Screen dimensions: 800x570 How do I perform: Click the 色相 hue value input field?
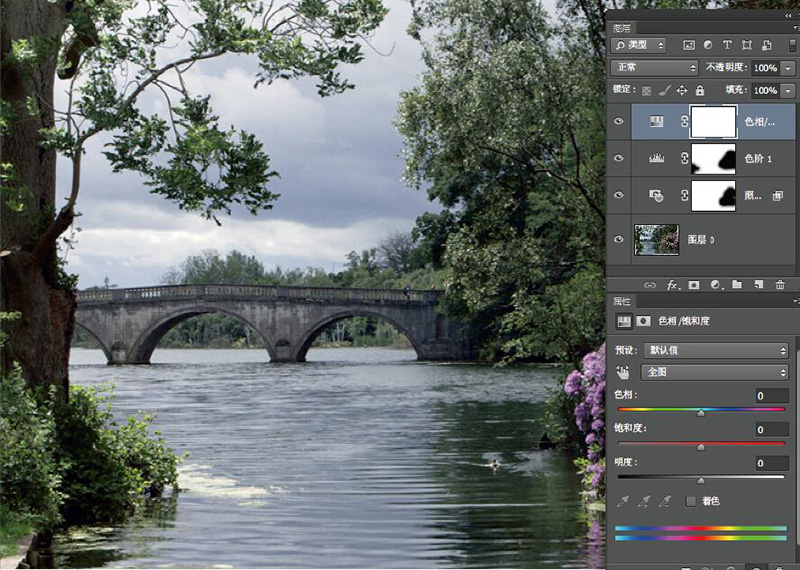[770, 396]
